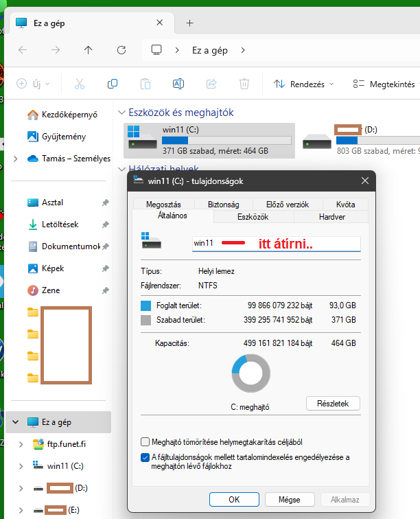Click the disk usage donut chart

pos(251,373)
